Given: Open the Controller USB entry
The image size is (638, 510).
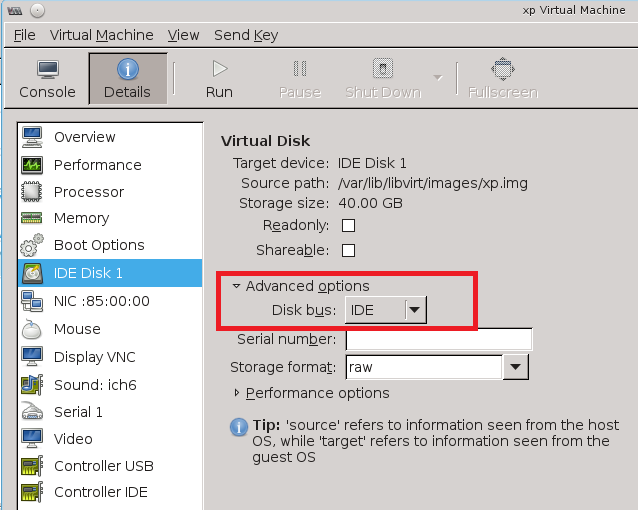Looking at the screenshot, I should 103,466.
